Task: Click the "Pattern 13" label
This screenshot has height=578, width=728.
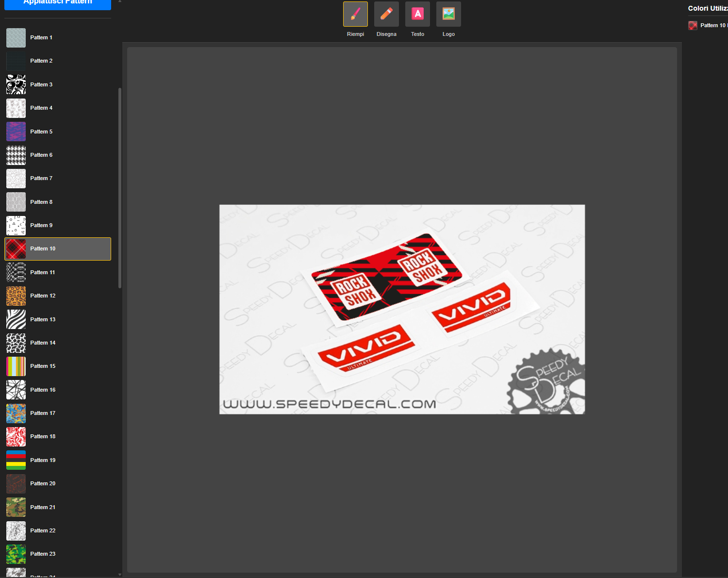Action: tap(43, 319)
